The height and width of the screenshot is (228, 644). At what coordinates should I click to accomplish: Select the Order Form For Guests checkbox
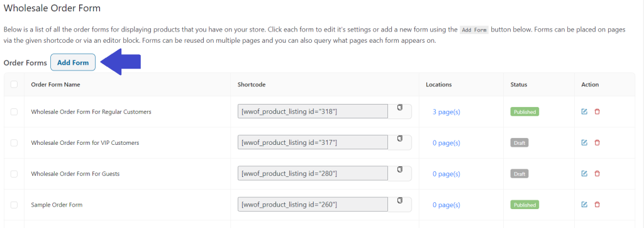click(x=14, y=174)
